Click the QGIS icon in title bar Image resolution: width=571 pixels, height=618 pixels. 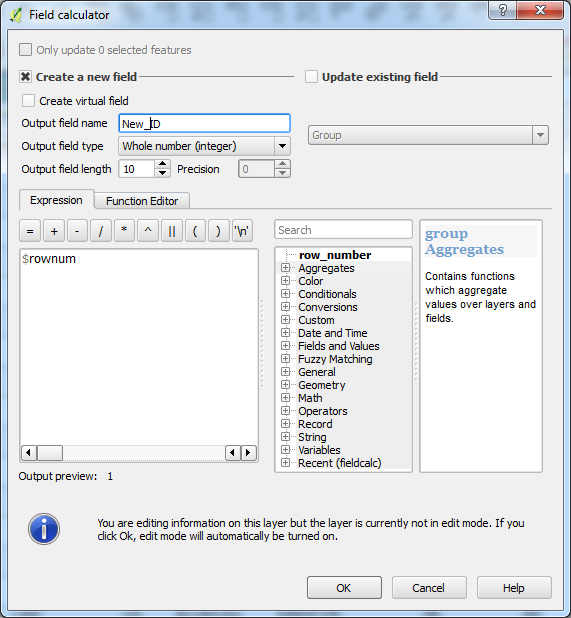[16, 15]
